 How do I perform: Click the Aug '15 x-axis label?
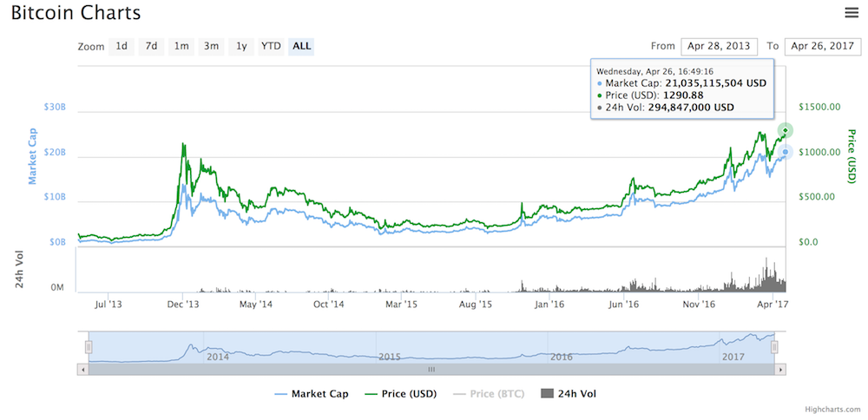pos(475,304)
